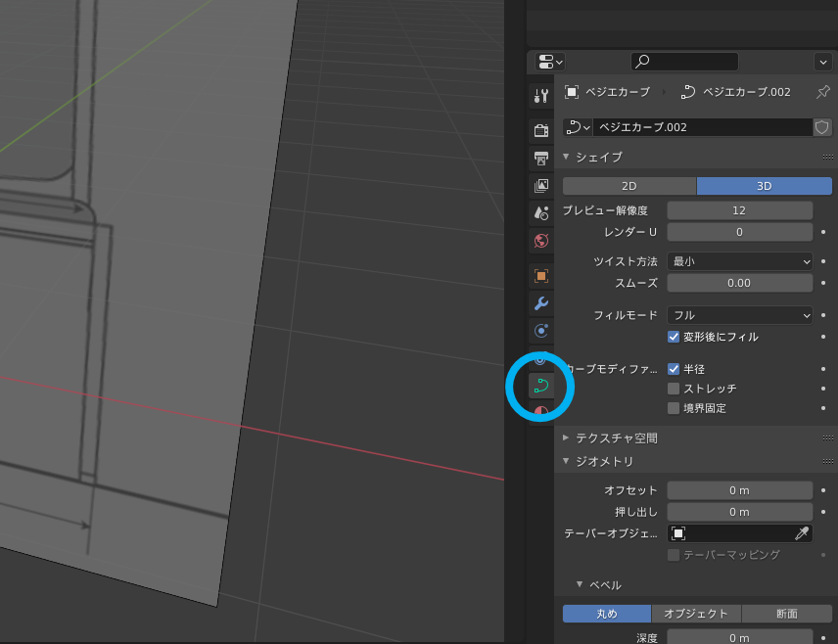
Task: Collapse the ジオメトリ panel
Action: click(566, 461)
